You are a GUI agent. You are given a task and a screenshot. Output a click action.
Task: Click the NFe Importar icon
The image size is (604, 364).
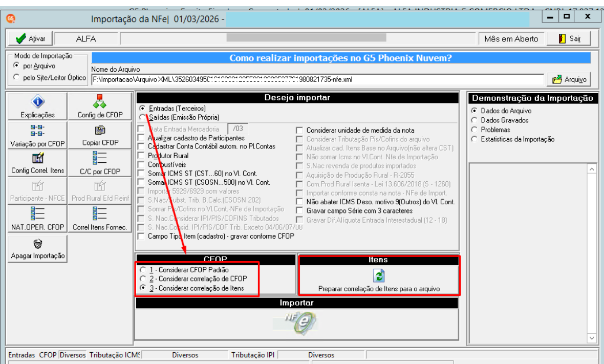(296, 323)
